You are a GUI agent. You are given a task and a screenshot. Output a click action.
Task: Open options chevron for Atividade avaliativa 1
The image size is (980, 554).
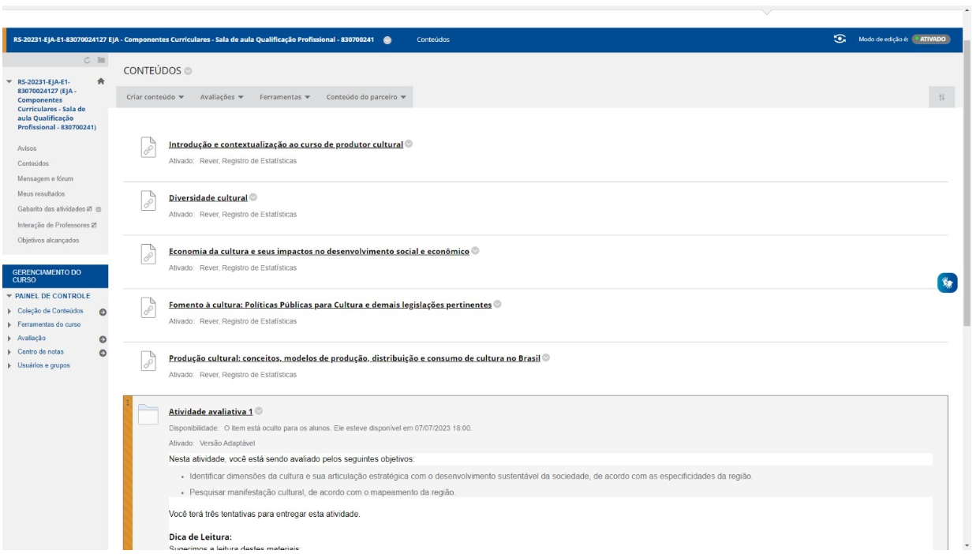259,410
